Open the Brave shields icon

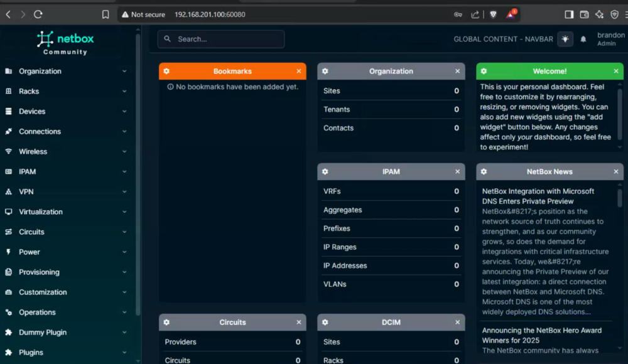pos(493,14)
